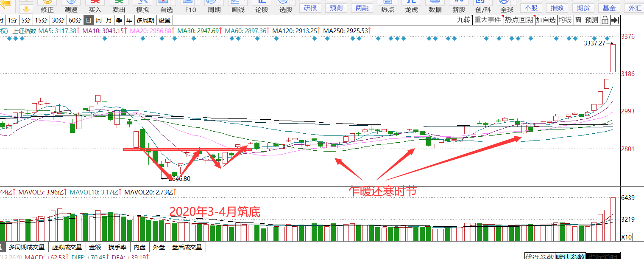The height and width of the screenshot is (259, 644).
Task: Open the 自选 watchlist
Action: pos(166,7)
